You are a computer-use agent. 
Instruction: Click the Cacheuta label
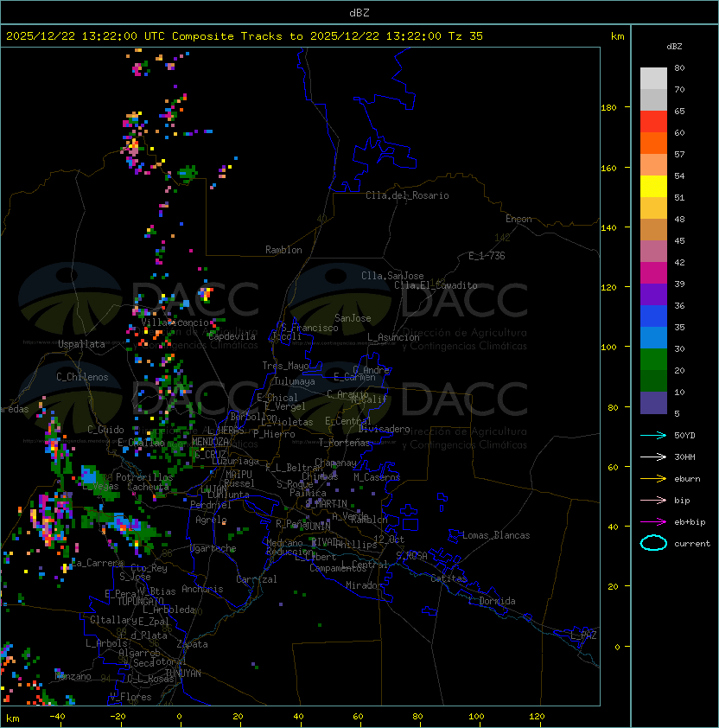click(148, 487)
